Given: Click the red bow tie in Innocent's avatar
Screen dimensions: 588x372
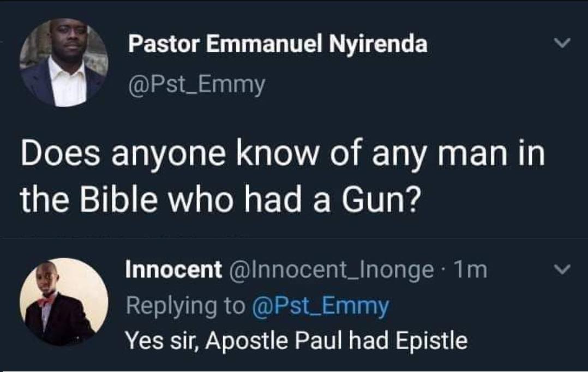Looking at the screenshot, I should (45, 302).
